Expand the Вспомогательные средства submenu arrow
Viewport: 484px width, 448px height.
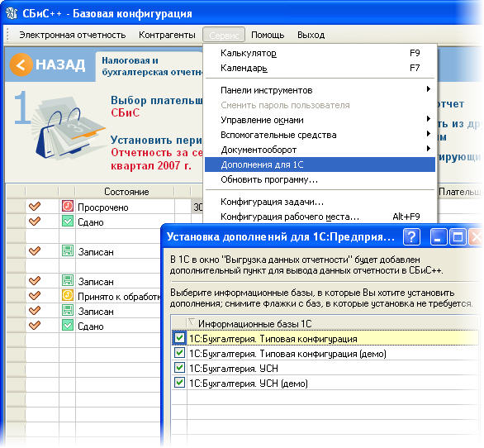click(x=428, y=134)
